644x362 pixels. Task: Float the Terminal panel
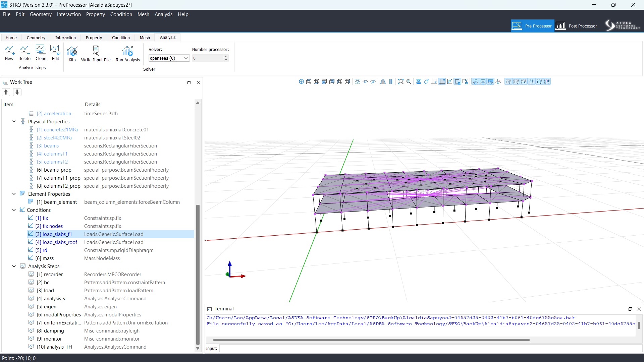630,309
